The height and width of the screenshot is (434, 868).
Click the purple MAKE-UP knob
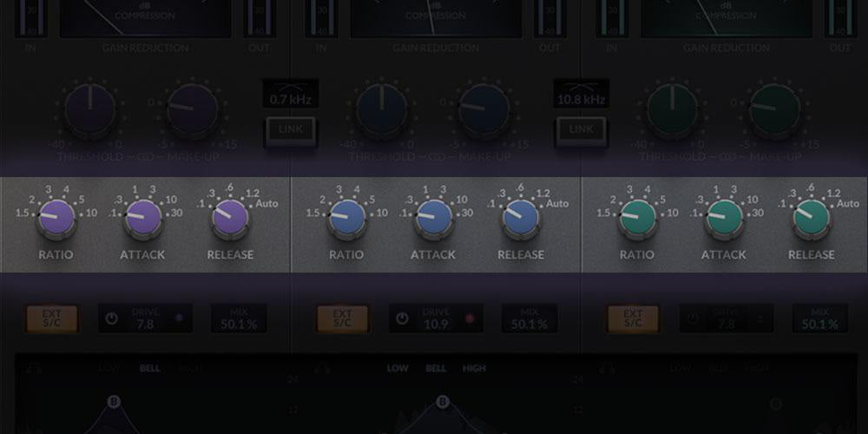pyautogui.click(x=194, y=109)
